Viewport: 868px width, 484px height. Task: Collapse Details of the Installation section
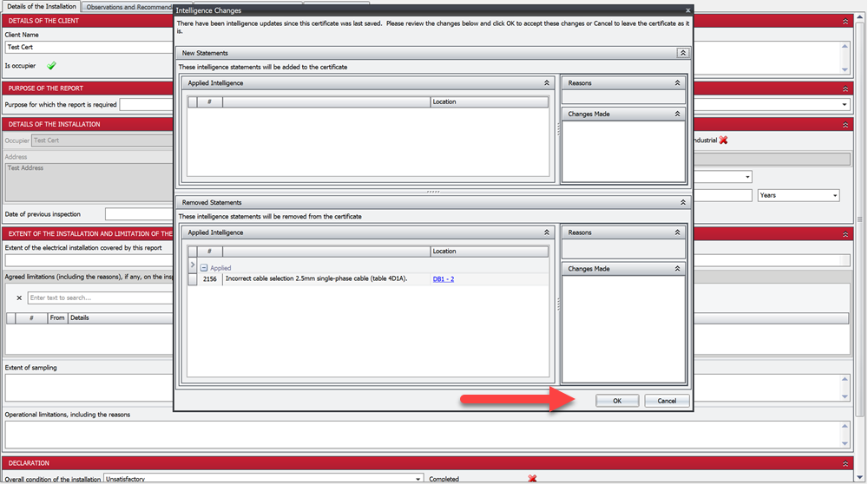pyautogui.click(x=845, y=124)
